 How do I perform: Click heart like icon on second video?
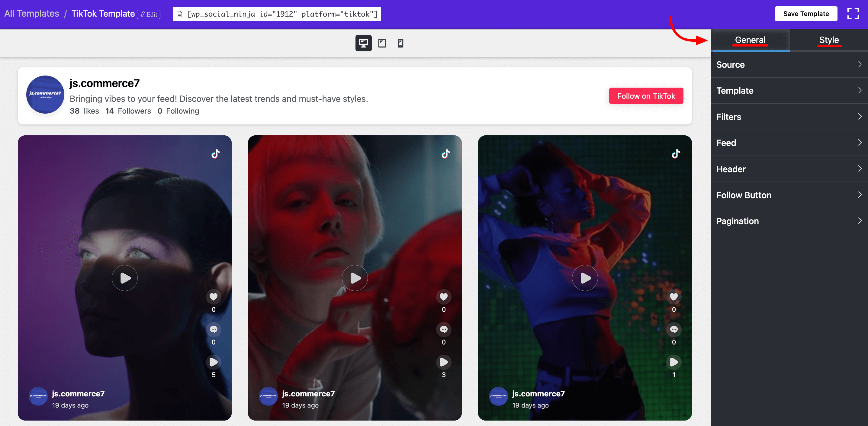444,297
